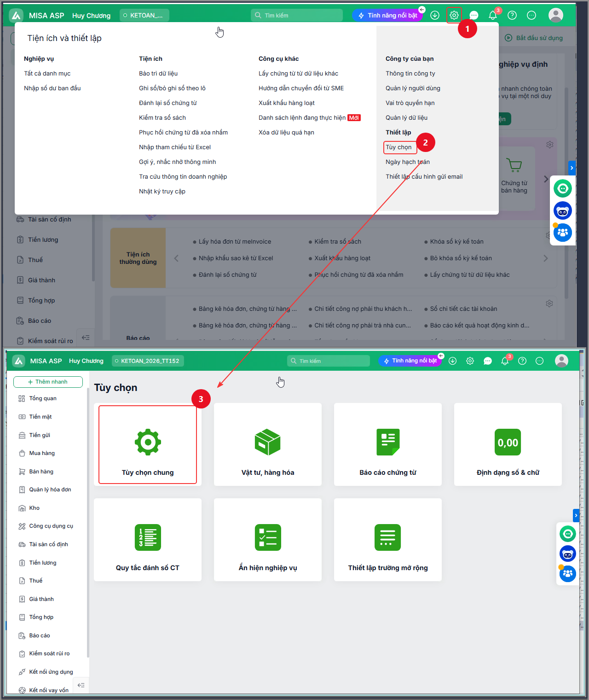Open Kết nối ứng dụng in the sidebar

tap(51, 672)
